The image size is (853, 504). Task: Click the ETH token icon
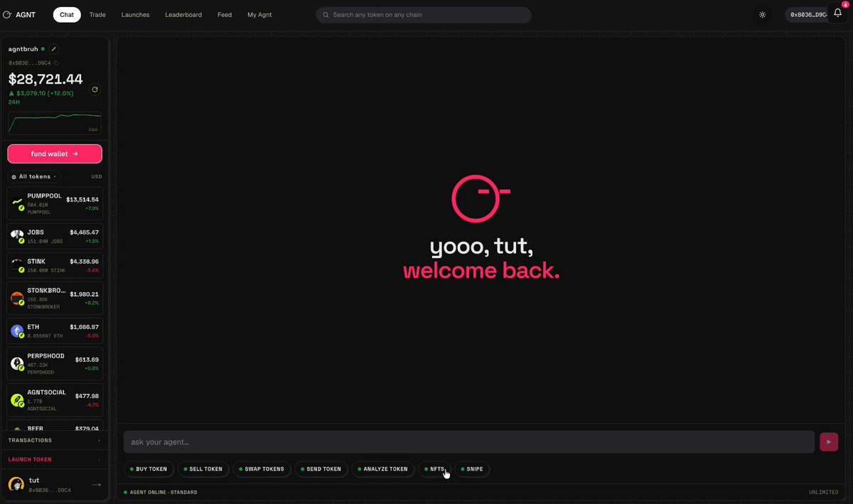coord(17,331)
